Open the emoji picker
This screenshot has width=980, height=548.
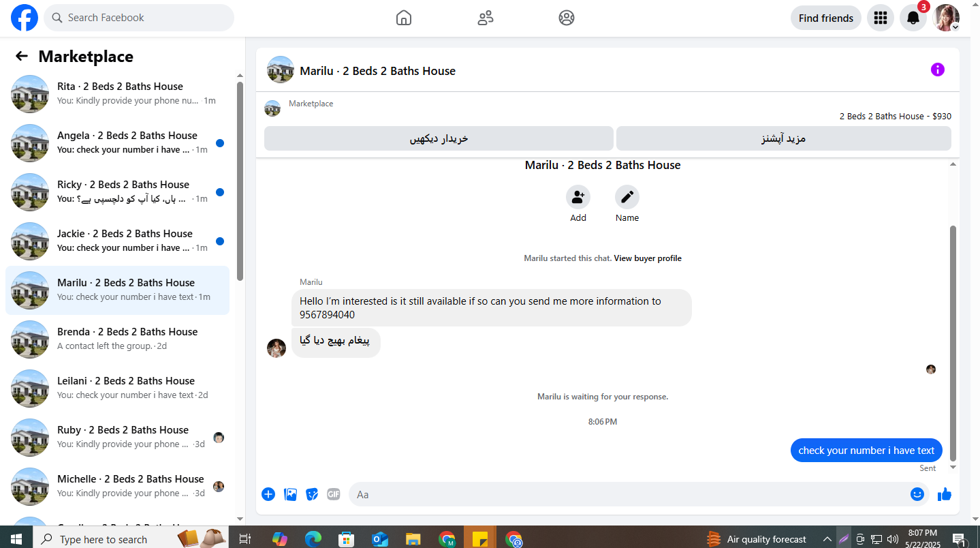coord(917,494)
